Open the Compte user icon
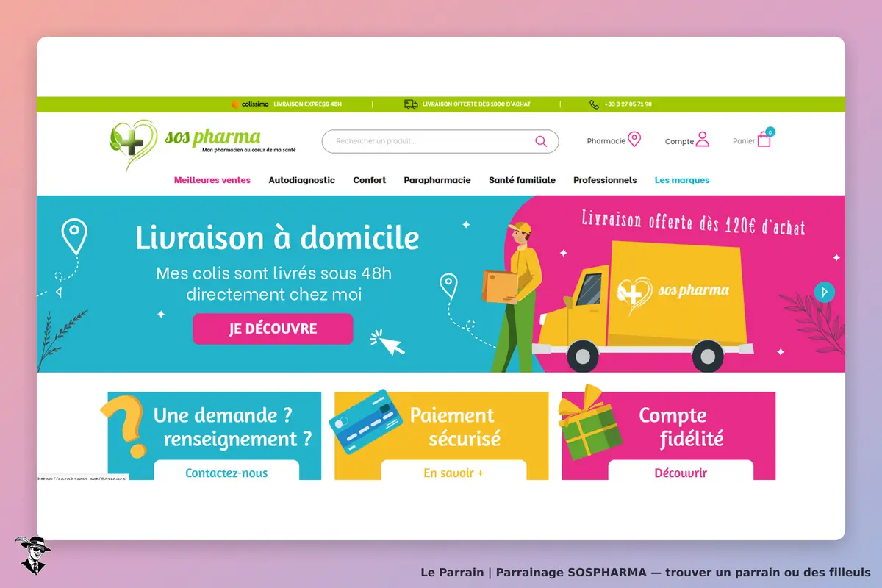The width and height of the screenshot is (882, 588). [x=702, y=139]
